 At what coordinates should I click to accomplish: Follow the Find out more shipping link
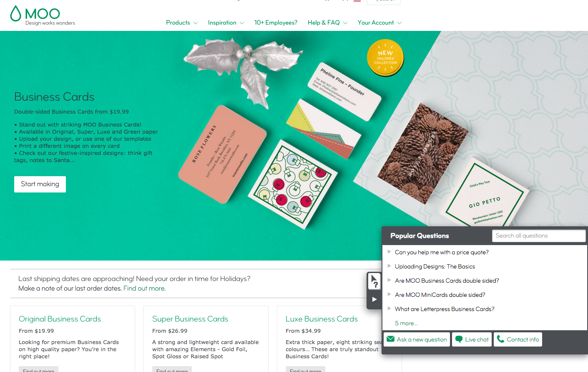pos(144,288)
